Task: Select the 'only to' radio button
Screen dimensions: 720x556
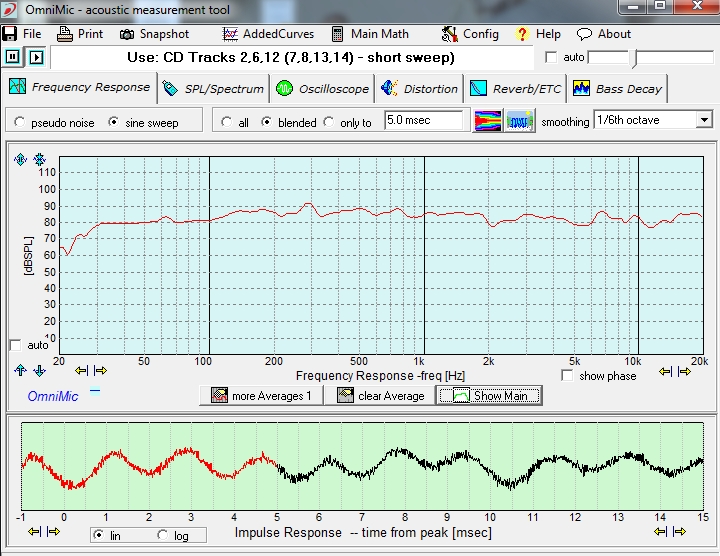Action: [x=328, y=122]
